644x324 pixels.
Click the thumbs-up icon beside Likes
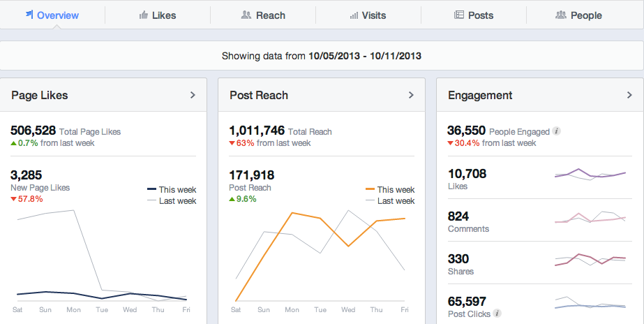(x=143, y=15)
